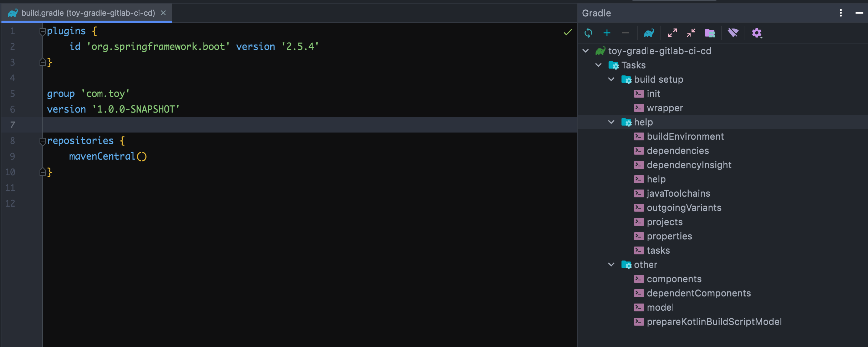
Task: Open Gradle panel options three-dot menu
Action: 841,13
